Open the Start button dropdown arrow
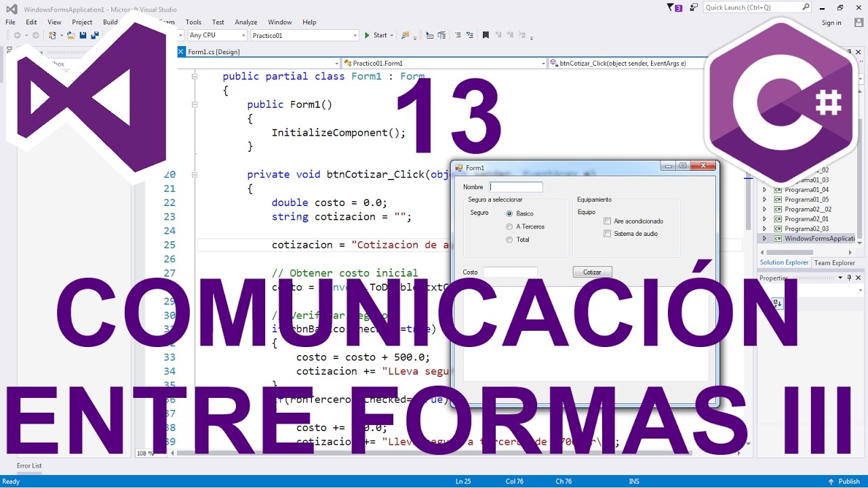This screenshot has height=488, width=868. [x=391, y=35]
